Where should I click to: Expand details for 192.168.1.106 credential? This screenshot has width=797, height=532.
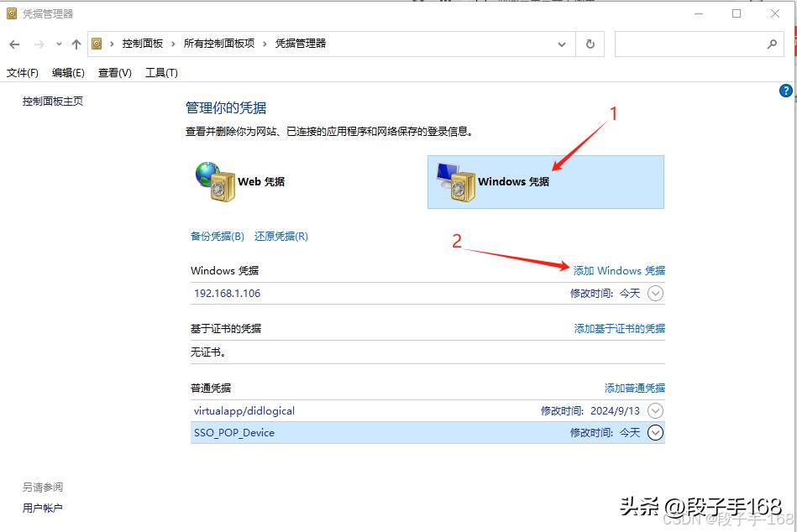pos(654,295)
